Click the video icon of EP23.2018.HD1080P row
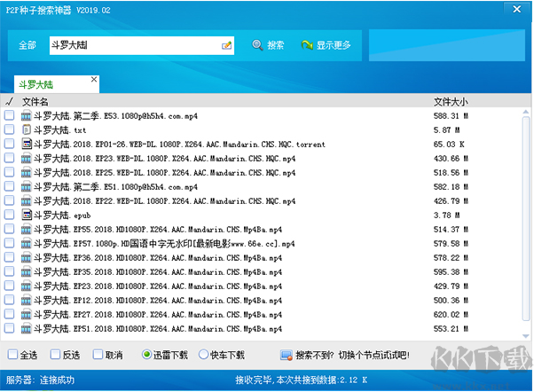 pyautogui.click(x=27, y=286)
